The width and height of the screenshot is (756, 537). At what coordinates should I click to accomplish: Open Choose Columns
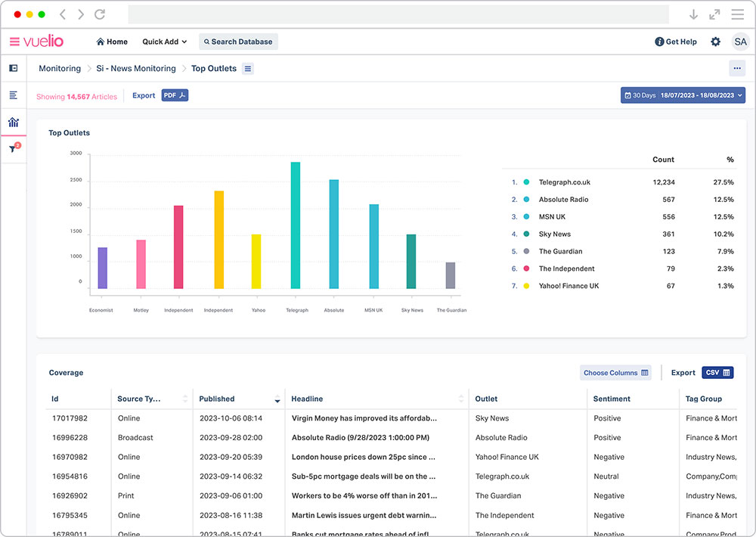615,372
